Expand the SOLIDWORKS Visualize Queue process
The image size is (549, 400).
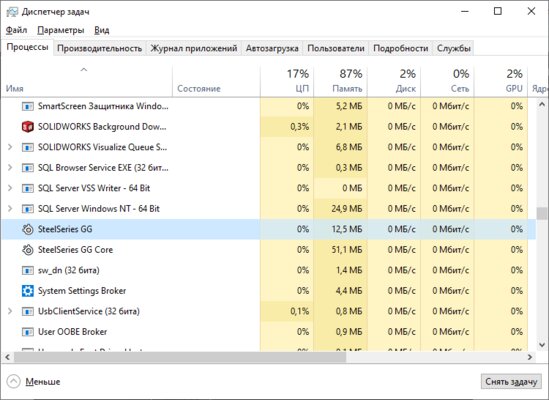pyautogui.click(x=10, y=147)
